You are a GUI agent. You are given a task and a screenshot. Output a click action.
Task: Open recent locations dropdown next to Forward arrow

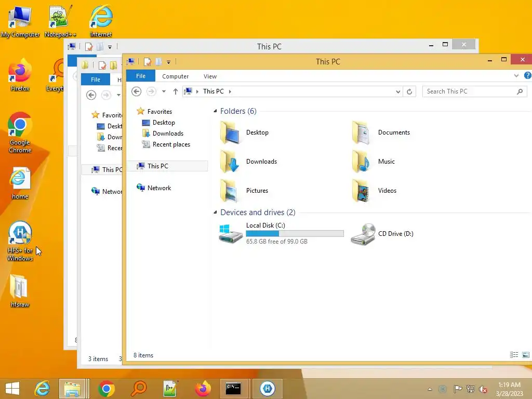click(164, 91)
